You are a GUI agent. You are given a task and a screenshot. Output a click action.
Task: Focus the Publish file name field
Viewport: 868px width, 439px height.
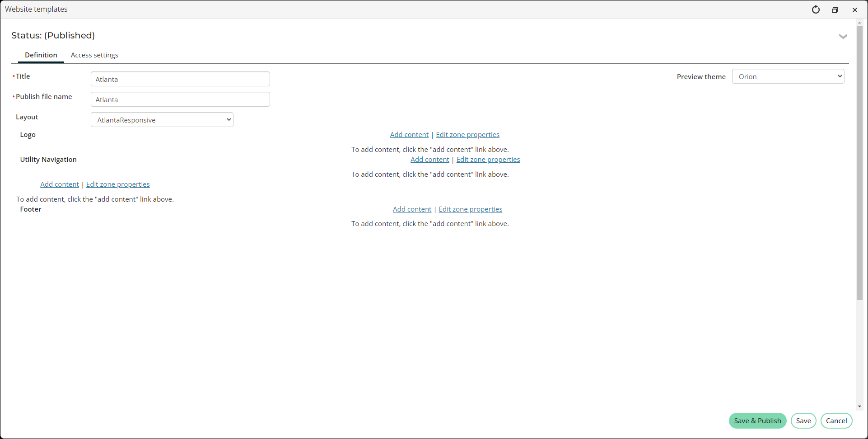pyautogui.click(x=180, y=99)
